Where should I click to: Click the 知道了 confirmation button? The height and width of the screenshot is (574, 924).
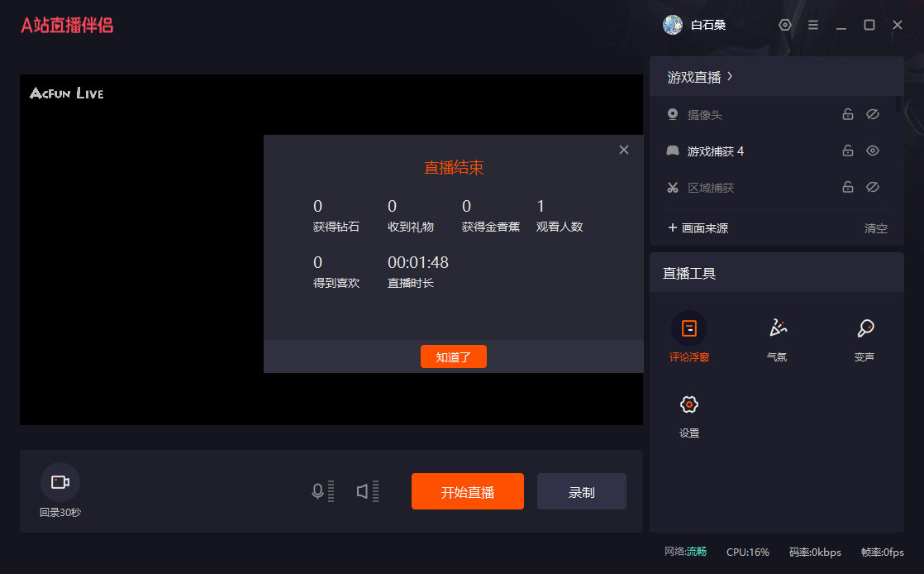pos(453,356)
